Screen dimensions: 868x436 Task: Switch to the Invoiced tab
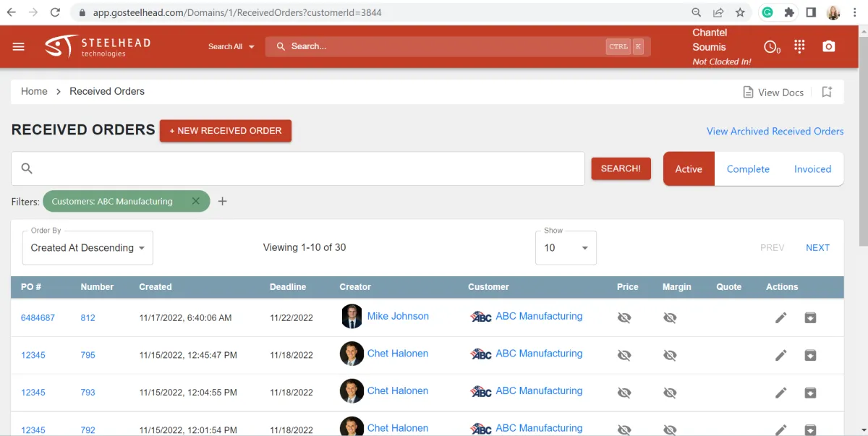[812, 169]
